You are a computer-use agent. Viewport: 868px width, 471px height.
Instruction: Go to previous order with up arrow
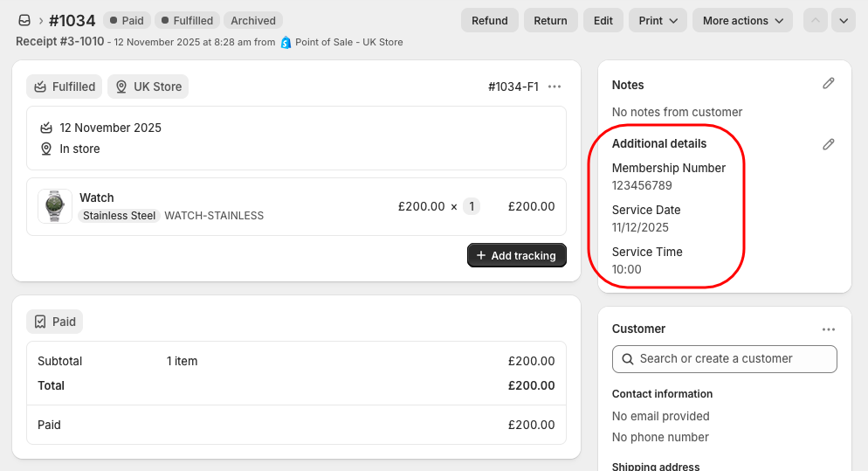pyautogui.click(x=815, y=20)
